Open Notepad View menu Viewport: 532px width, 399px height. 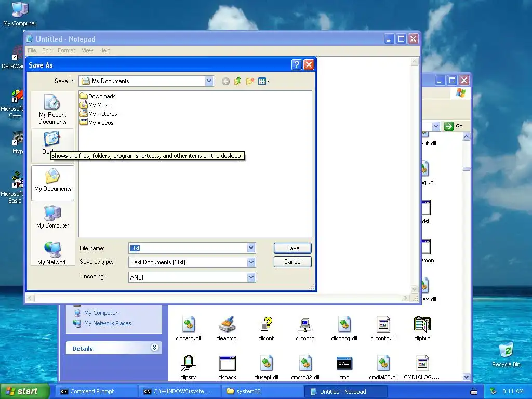(x=87, y=50)
